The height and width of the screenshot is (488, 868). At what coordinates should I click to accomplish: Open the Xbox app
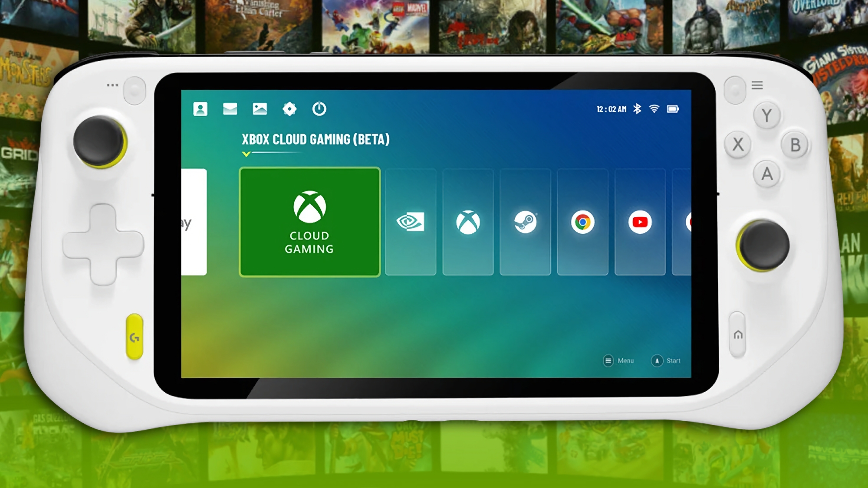click(x=469, y=222)
